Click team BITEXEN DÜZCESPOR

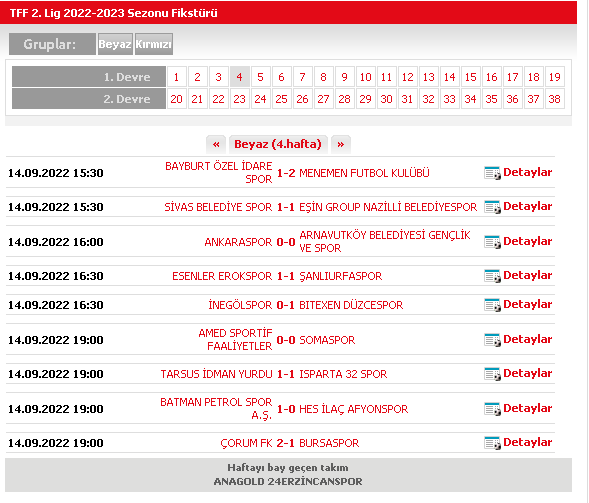[x=351, y=305]
